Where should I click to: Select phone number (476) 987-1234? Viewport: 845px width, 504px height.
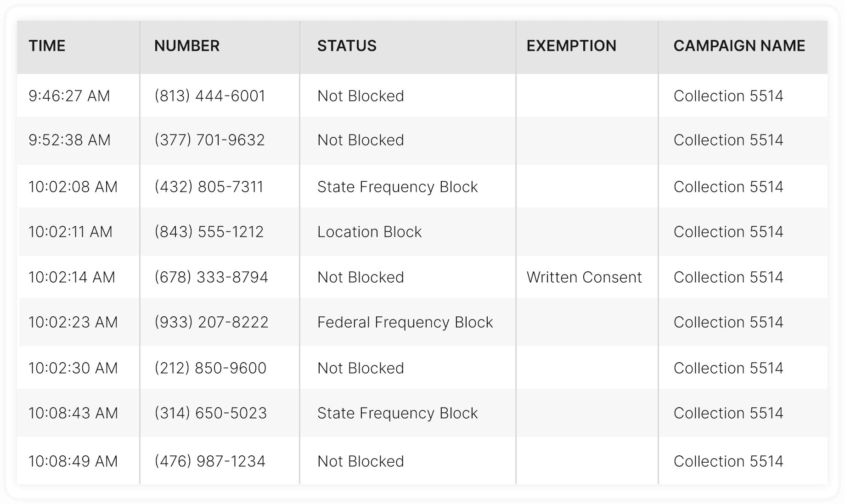click(210, 461)
